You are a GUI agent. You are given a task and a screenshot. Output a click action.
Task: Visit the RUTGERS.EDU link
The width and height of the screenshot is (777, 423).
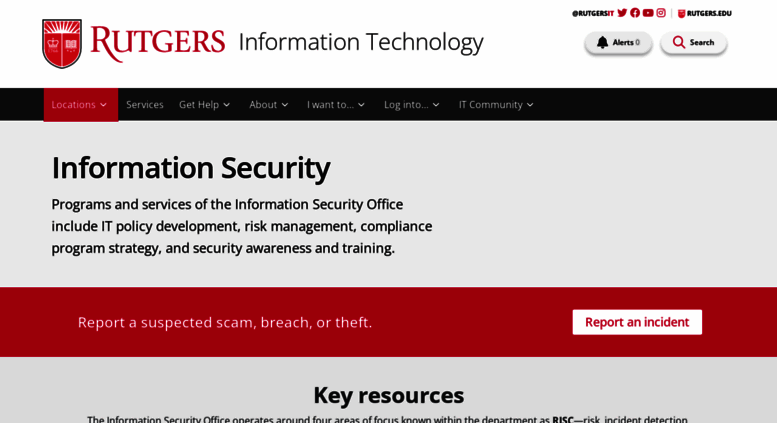(x=709, y=13)
